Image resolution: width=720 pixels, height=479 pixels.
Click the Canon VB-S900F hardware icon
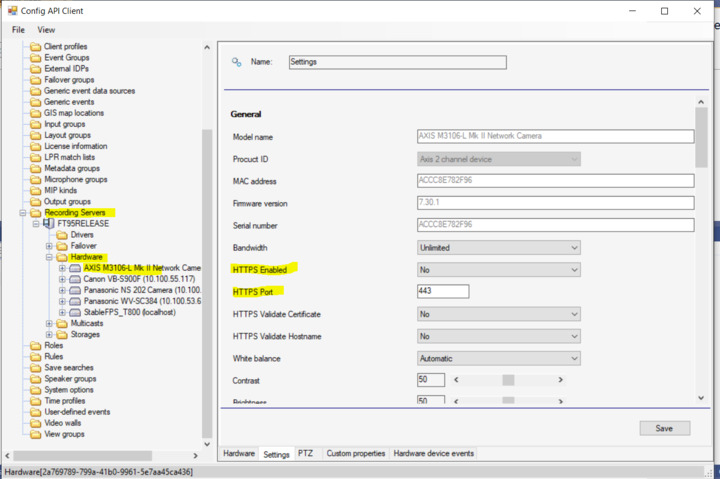(x=75, y=279)
